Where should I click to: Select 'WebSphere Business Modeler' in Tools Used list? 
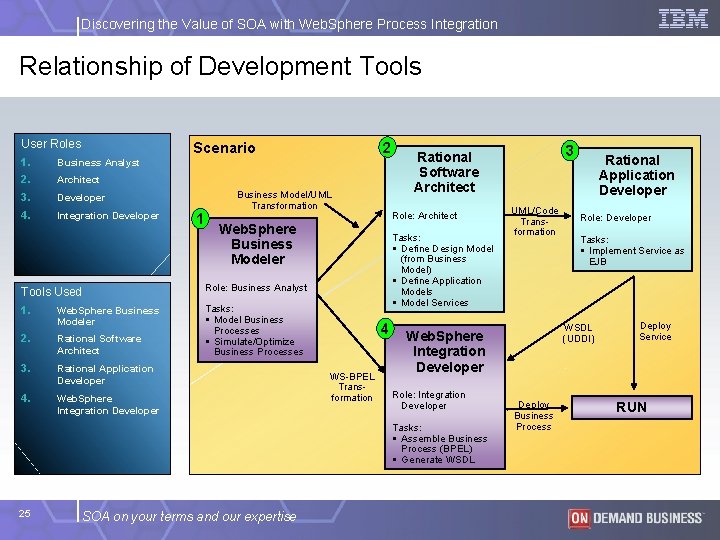[x=108, y=316]
